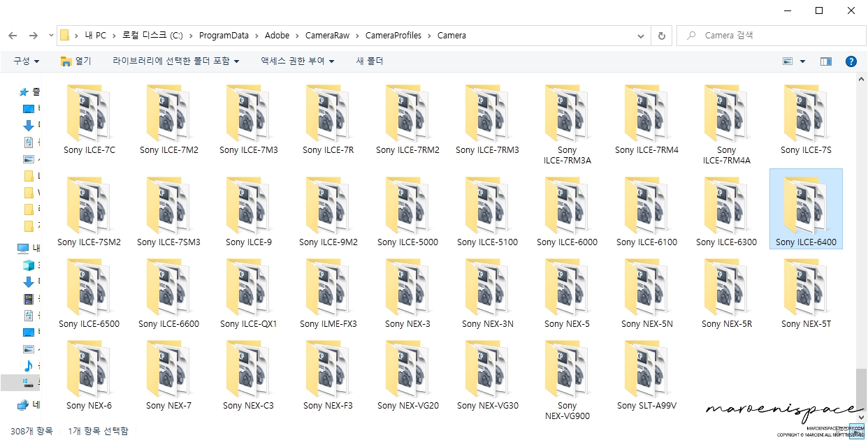The image size is (868, 440).
Task: Select the Sony ILCE-7RM3A folder
Action: [x=567, y=124]
